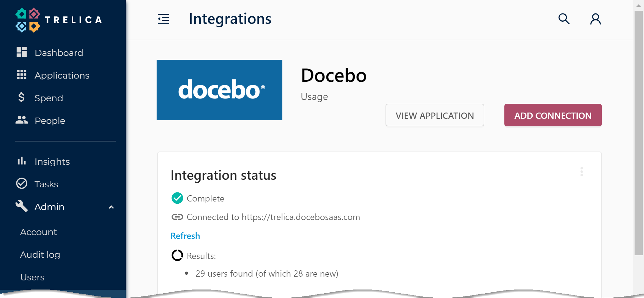Click the Docebo logo thumbnail
Viewport: 644px width, 298px height.
pos(219,90)
